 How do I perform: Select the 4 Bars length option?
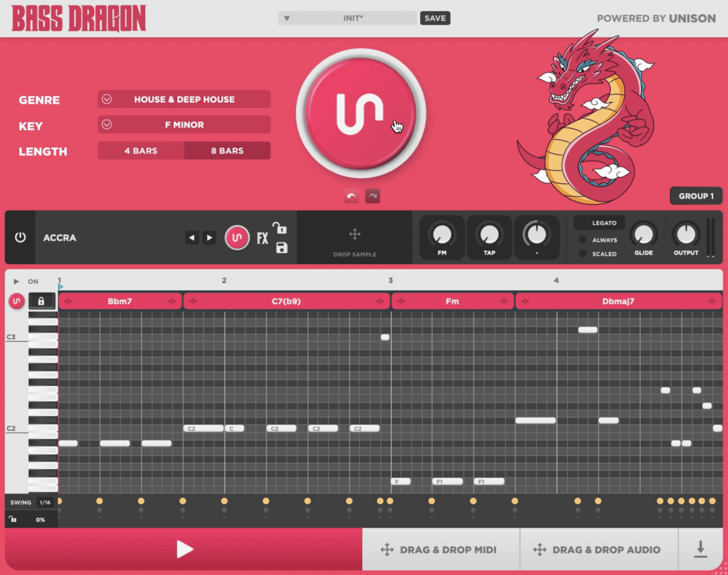point(140,151)
